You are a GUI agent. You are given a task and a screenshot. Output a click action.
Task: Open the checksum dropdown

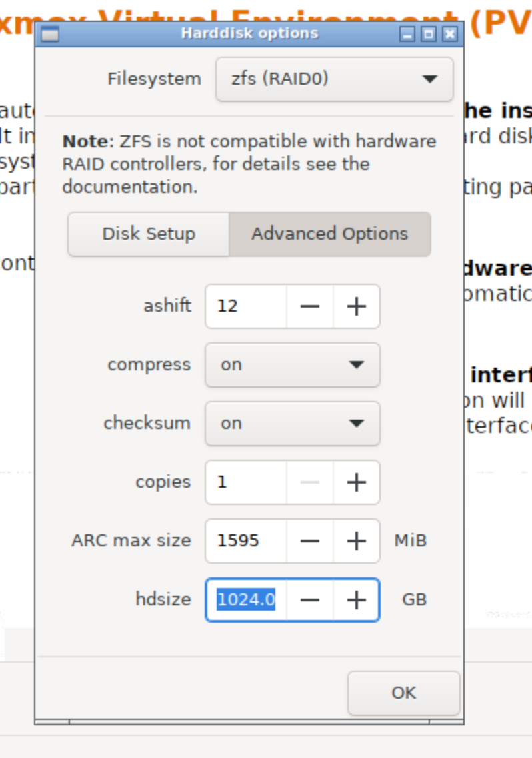point(293,424)
